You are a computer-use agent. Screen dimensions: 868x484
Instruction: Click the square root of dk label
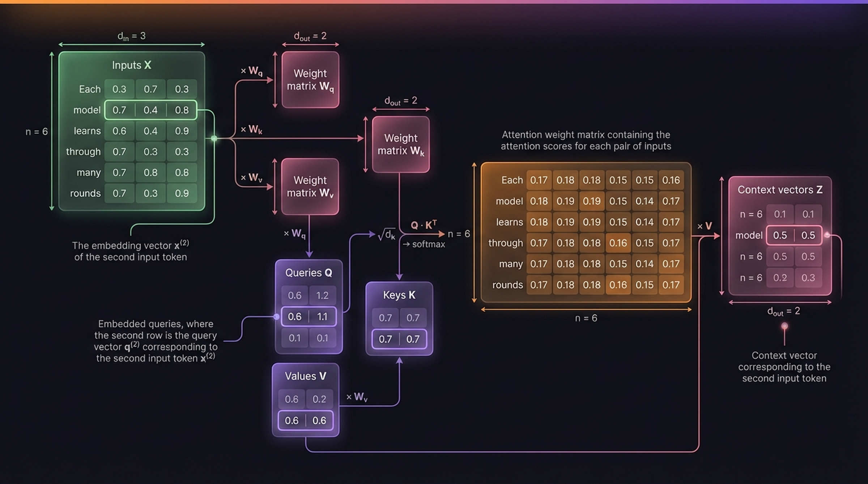pos(387,235)
